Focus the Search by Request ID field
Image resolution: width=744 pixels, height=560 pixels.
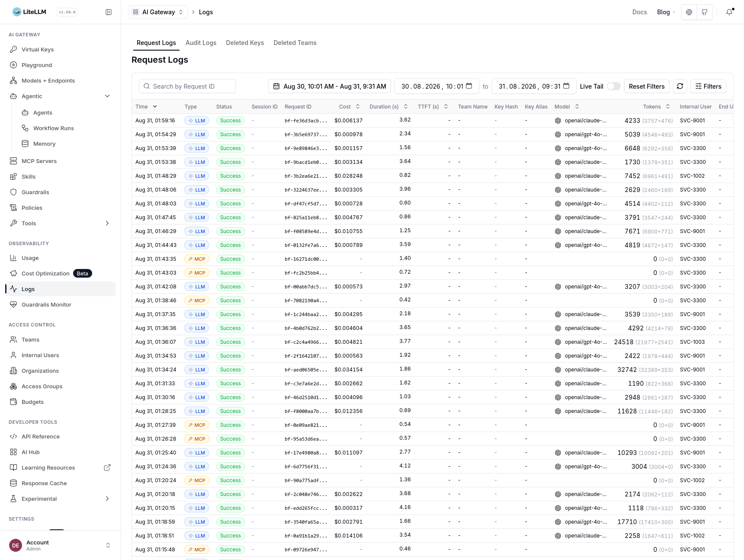click(x=187, y=86)
